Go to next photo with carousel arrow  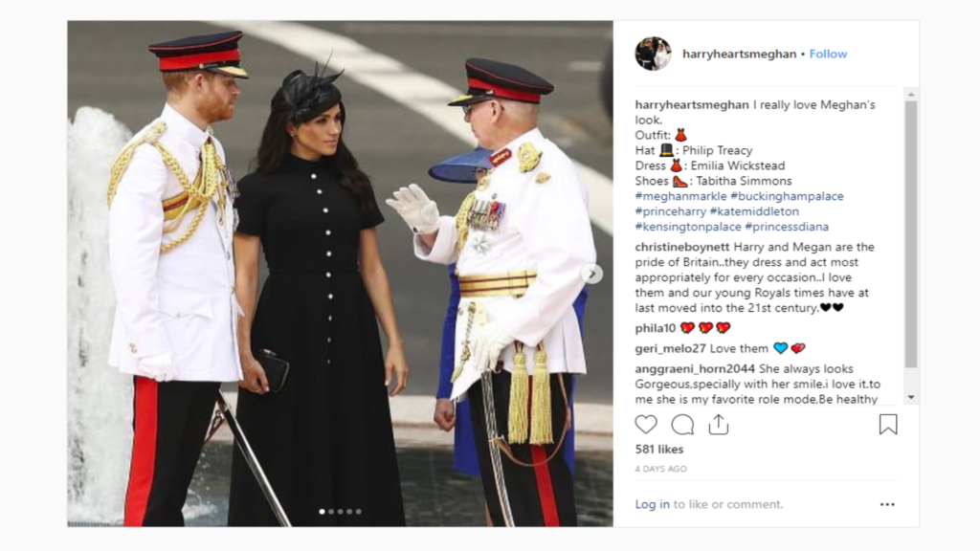pyautogui.click(x=592, y=274)
